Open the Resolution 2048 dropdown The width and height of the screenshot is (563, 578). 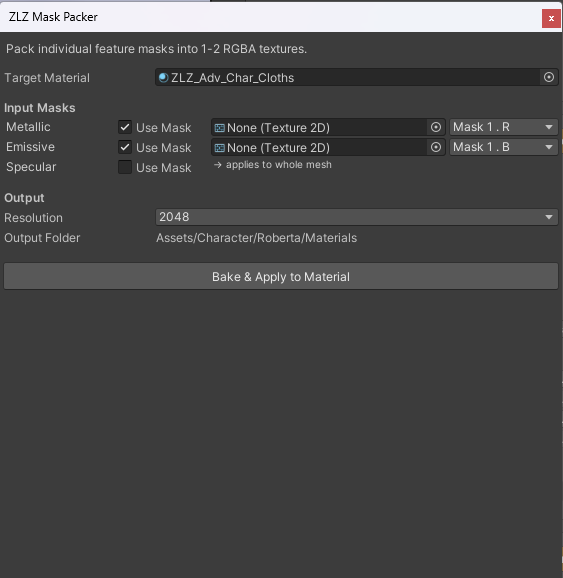[x=357, y=217]
